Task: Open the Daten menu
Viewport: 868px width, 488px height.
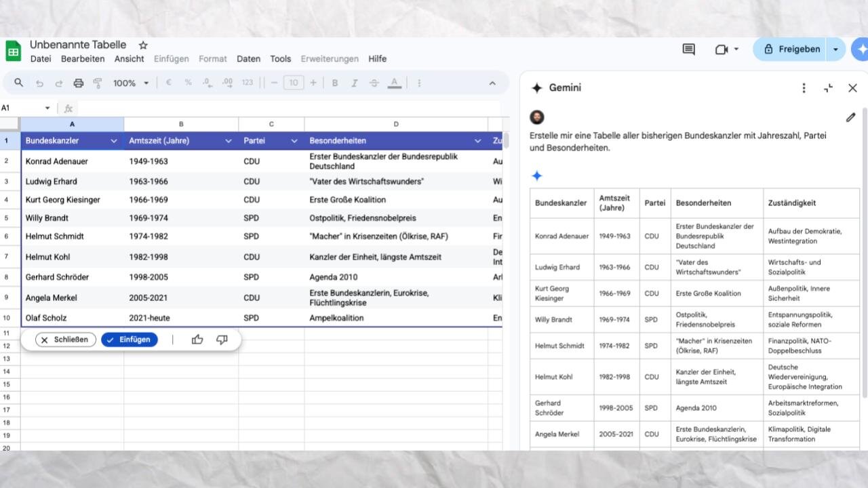Action: pos(248,59)
